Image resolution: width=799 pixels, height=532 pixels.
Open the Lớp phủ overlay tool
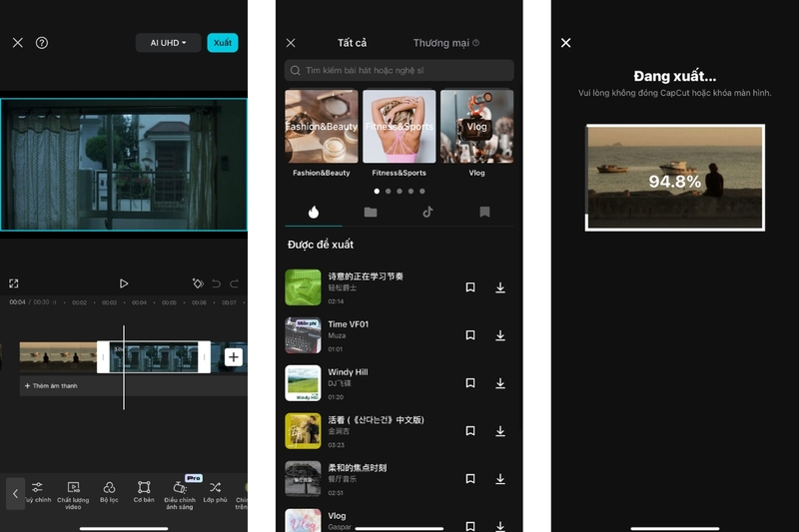(x=215, y=493)
